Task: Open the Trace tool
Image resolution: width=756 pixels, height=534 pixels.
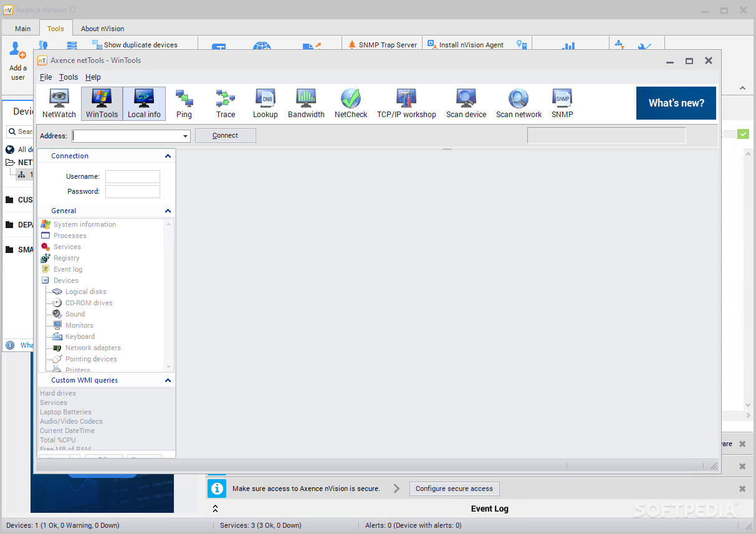Action: (x=226, y=103)
